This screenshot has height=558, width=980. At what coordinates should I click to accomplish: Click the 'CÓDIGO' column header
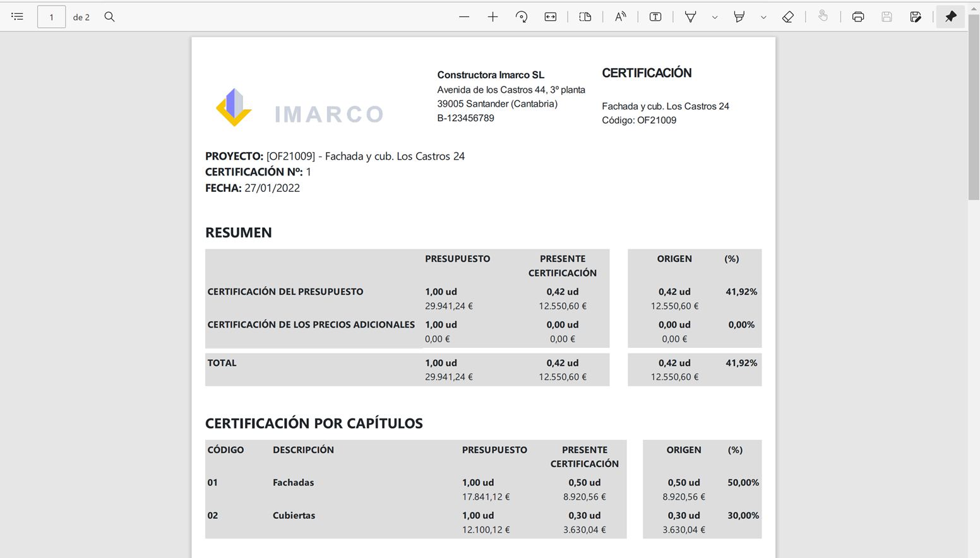[225, 449]
